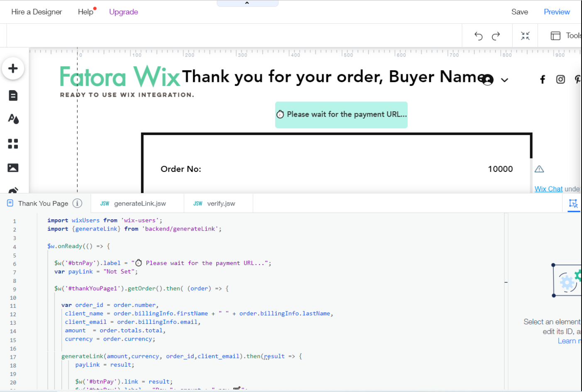
Task: Click the Learn more link in properties panel
Action: (x=569, y=341)
